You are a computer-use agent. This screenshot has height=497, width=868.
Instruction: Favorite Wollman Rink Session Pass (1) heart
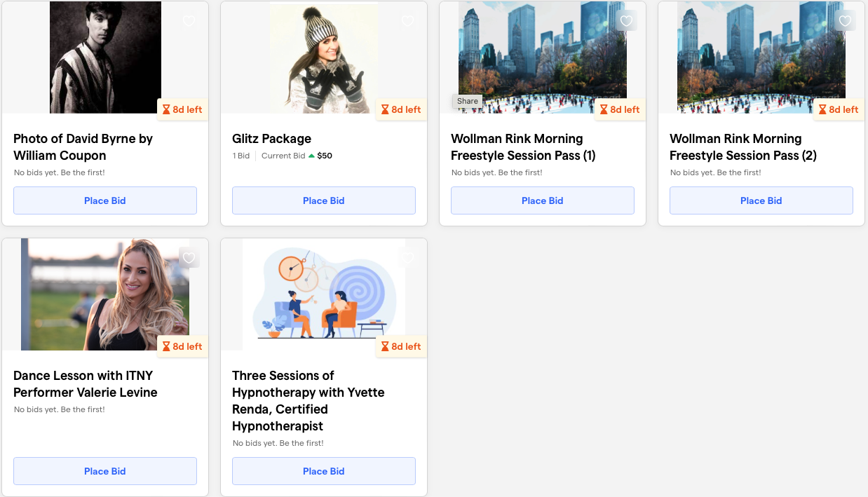pyautogui.click(x=627, y=21)
